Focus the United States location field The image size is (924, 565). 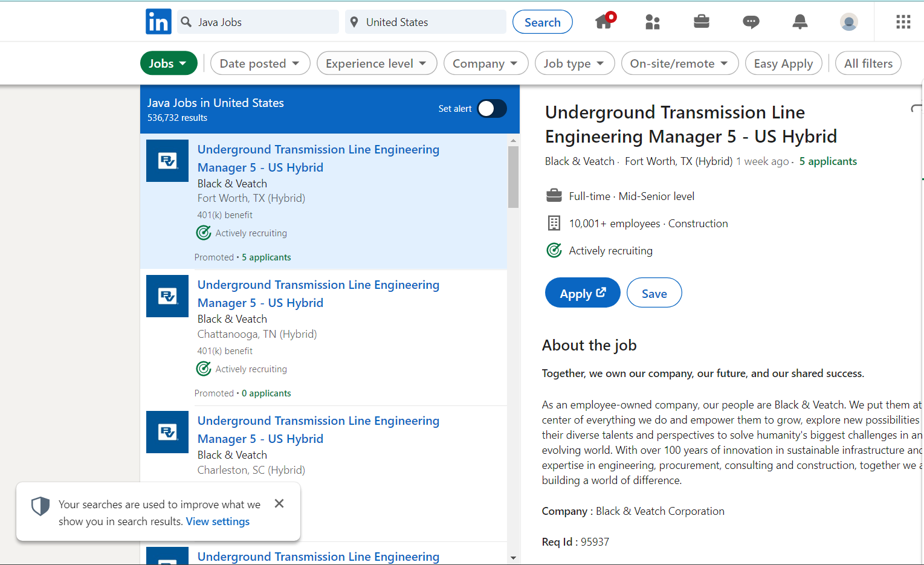426,22
